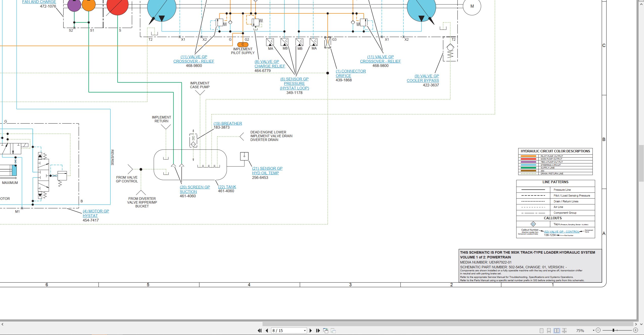Click the zoom slider handle
The height and width of the screenshot is (335, 644).
click(613, 330)
